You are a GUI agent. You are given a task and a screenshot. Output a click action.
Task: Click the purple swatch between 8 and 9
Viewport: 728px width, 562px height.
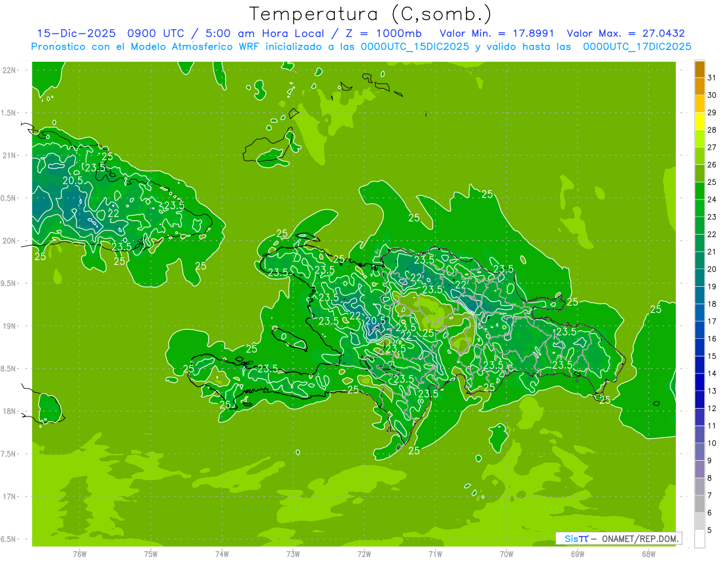tap(699, 469)
